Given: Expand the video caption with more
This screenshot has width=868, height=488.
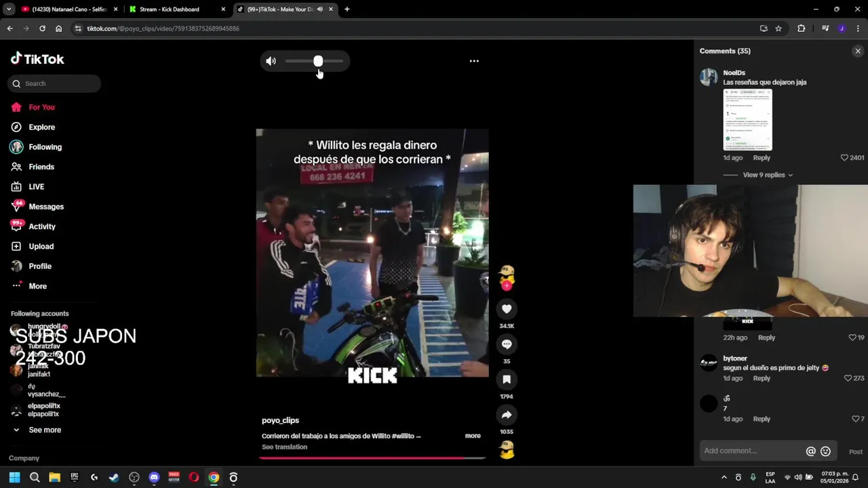Looking at the screenshot, I should coord(473,436).
